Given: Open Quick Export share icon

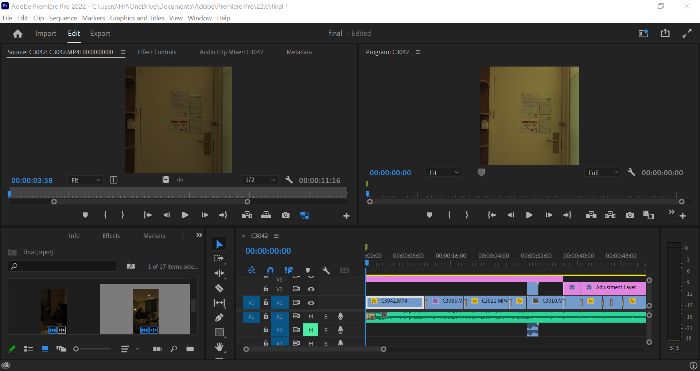Looking at the screenshot, I should tap(665, 33).
